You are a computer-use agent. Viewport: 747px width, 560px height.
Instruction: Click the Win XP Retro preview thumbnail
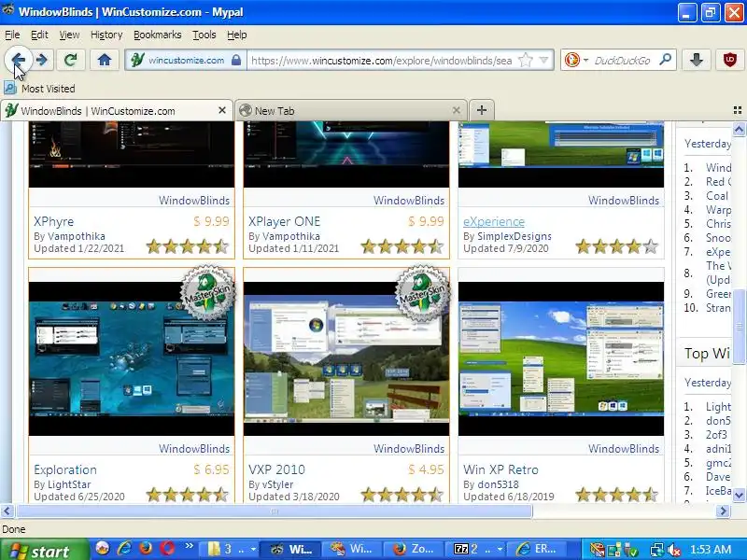[561, 358]
